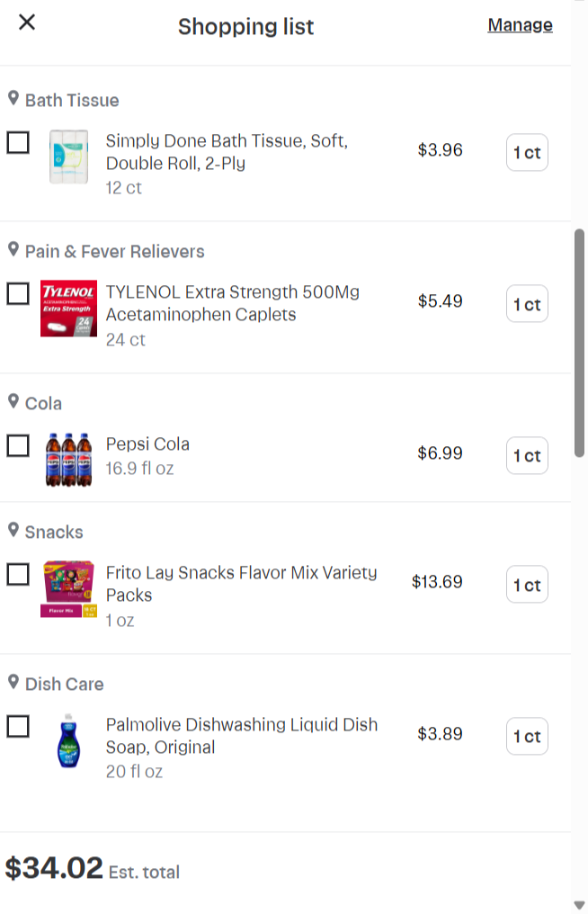Click the Pain & Fever Relievers pin icon

tap(13, 249)
